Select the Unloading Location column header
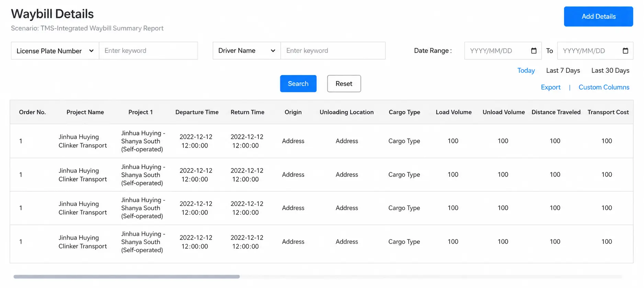Image resolution: width=644 pixels, height=288 pixels. click(347, 112)
